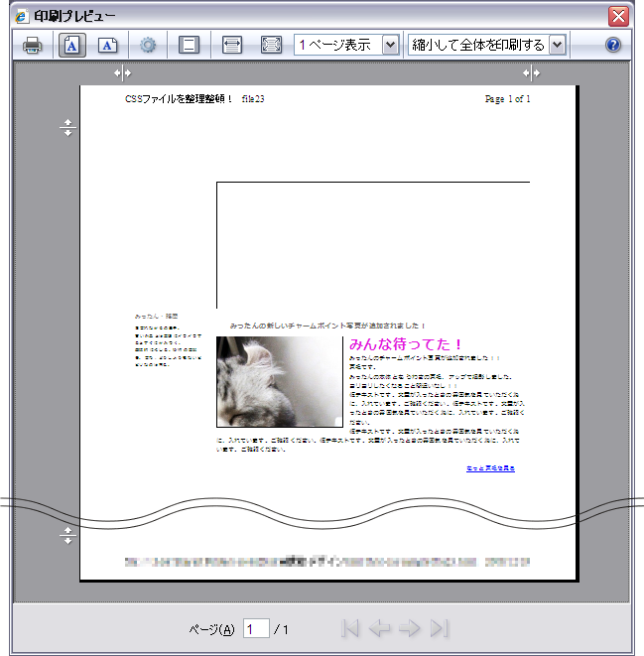Toggle headers and footers icon
Image resolution: width=644 pixels, height=656 pixels.
tap(189, 45)
